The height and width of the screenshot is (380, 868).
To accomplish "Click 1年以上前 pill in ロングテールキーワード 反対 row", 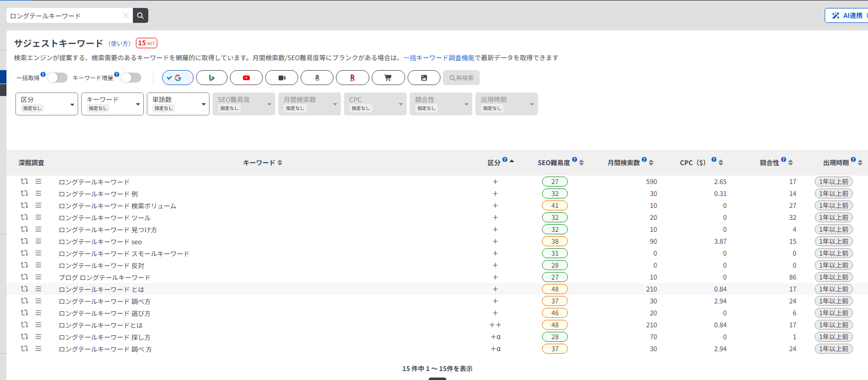I will point(834,265).
